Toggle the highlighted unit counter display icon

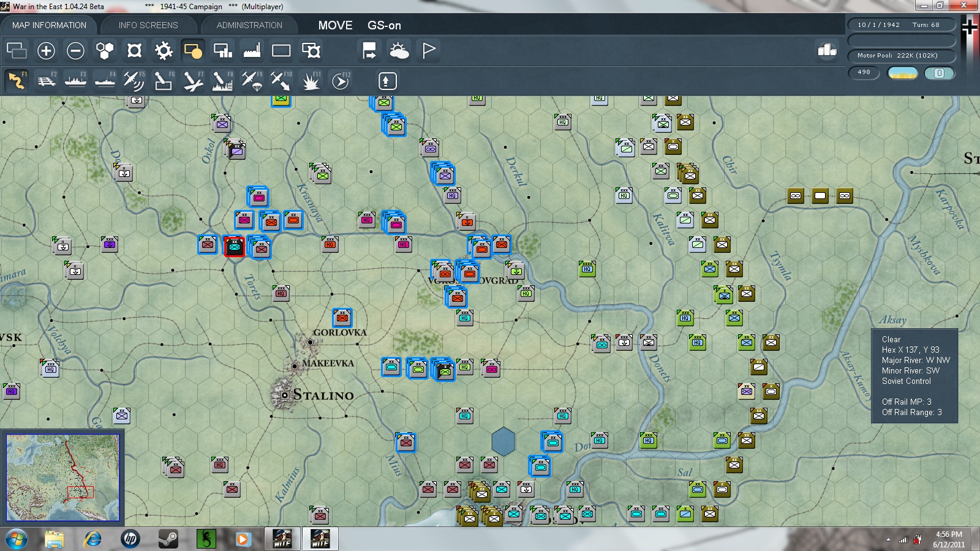pos(193,50)
